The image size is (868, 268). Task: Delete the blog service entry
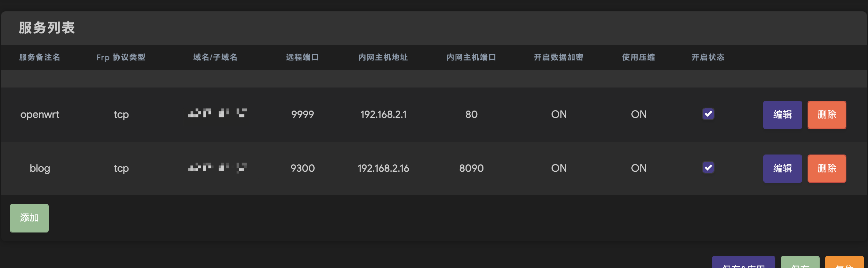(x=827, y=168)
